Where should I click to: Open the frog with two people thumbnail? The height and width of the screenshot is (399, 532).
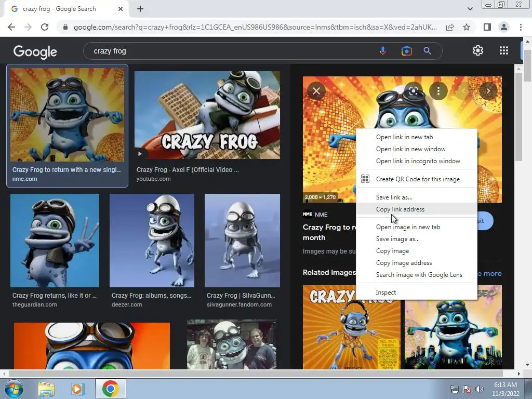[x=231, y=344]
